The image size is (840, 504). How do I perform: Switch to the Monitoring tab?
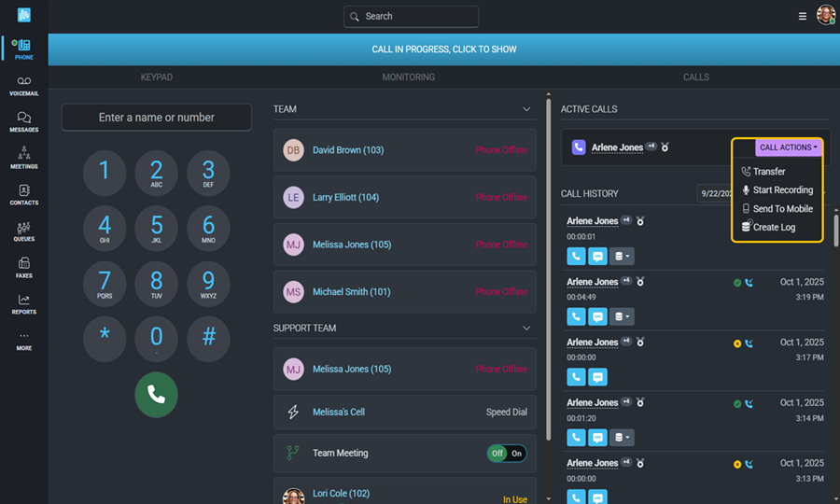pos(408,77)
